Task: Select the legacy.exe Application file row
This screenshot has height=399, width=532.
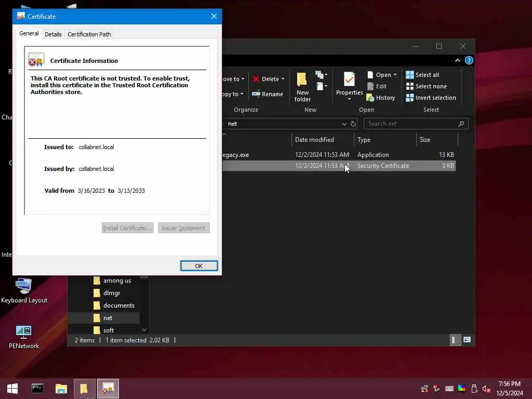Action: [339, 155]
